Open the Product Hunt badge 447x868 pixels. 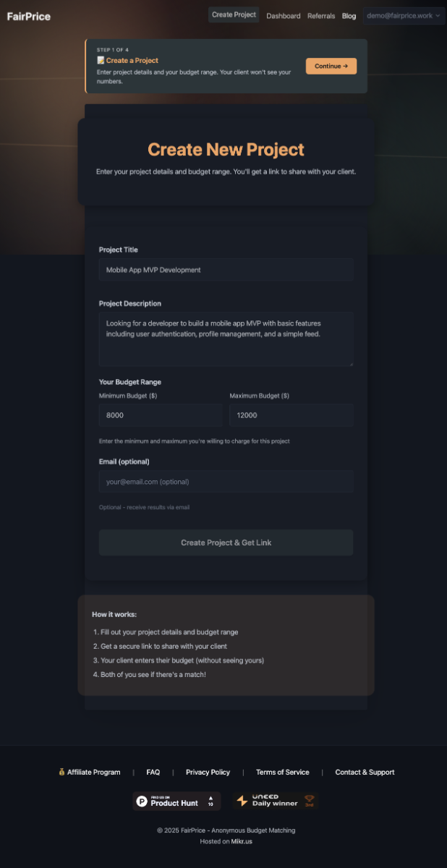click(176, 801)
